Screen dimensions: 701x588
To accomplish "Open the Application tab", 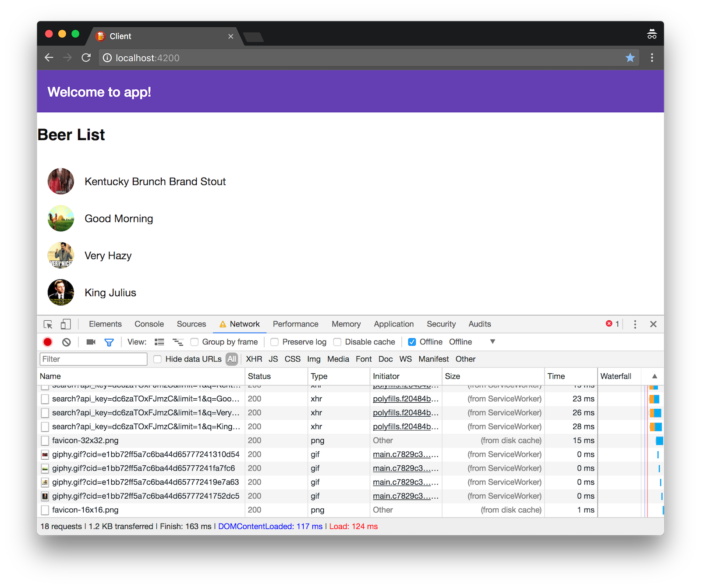I will 393,324.
